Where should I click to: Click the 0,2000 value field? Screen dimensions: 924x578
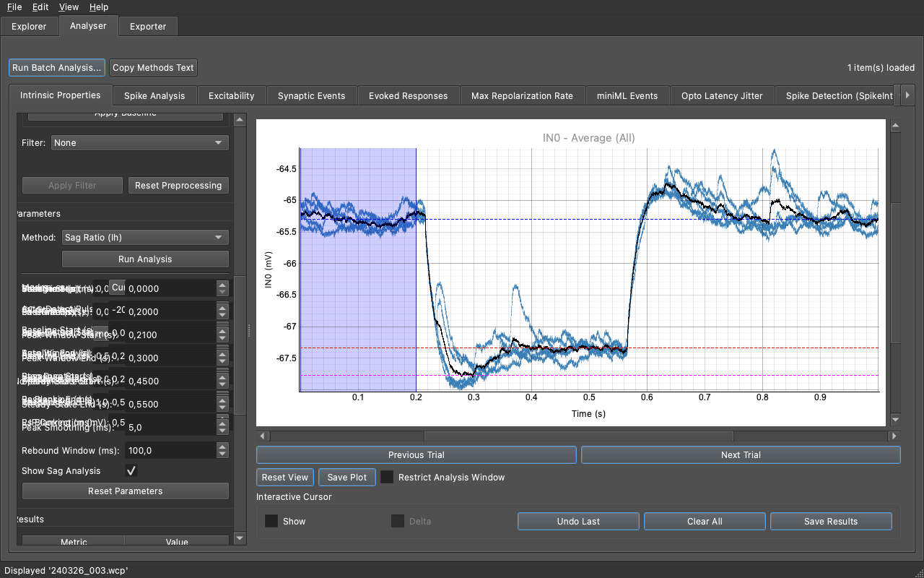pos(170,311)
